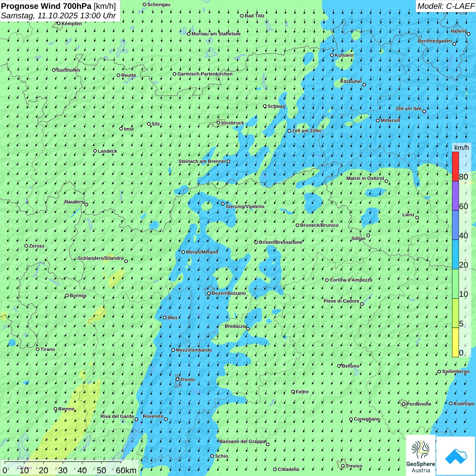Screen dimensions: 476x476
Task: Click the dark blue 40–60 km/h legend color
Action: pos(455,225)
